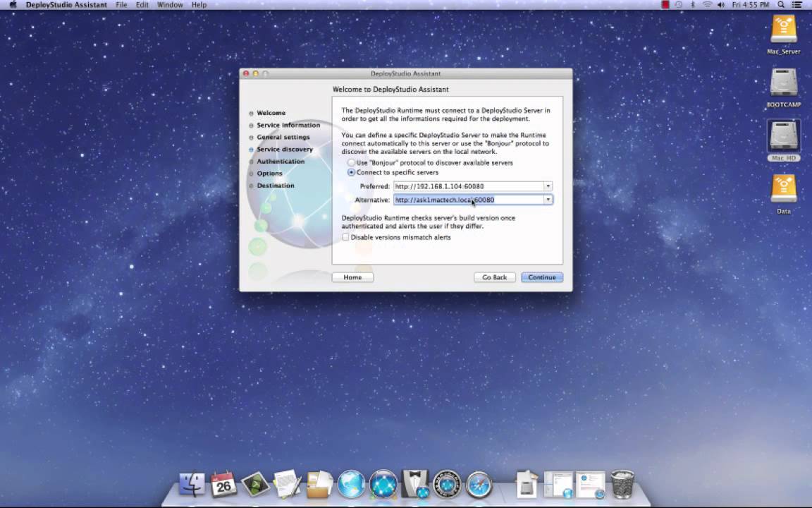The height and width of the screenshot is (508, 812).
Task: Select Use Bonjour protocol radio button
Action: point(351,163)
